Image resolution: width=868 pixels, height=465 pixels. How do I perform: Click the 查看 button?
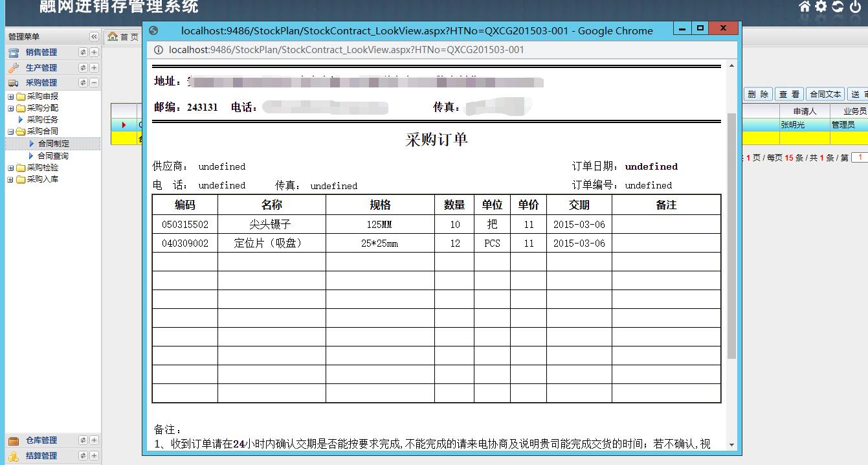pyautogui.click(x=789, y=95)
